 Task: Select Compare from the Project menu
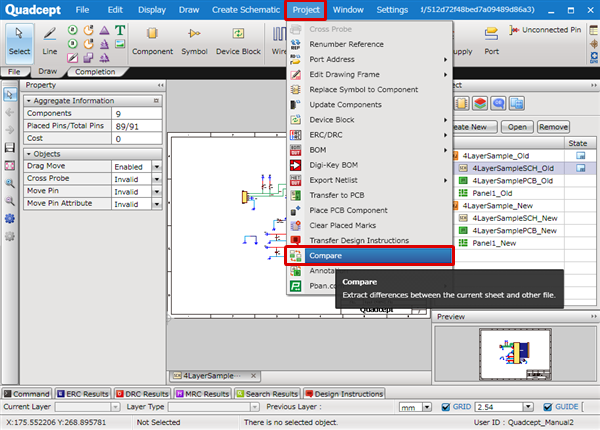click(369, 256)
